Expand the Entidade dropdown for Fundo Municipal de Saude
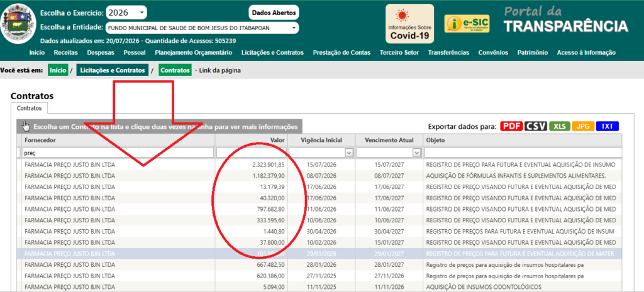Screen dimensions: 644x292 point(202,28)
